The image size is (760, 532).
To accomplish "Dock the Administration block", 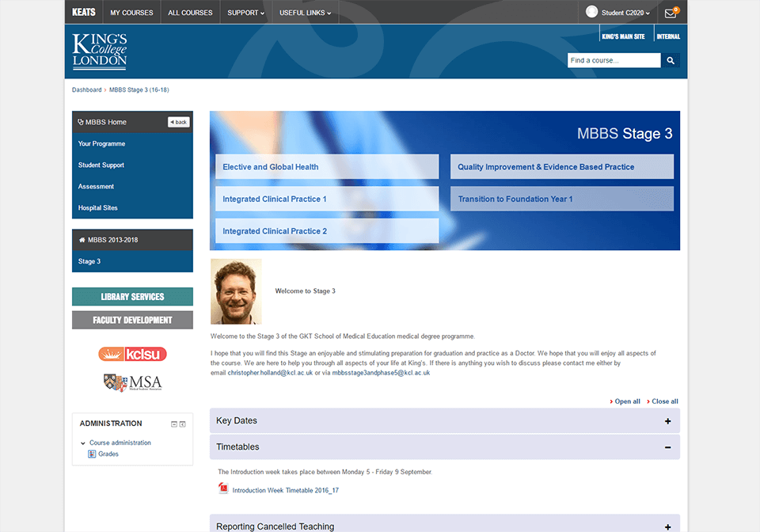I will 183,424.
